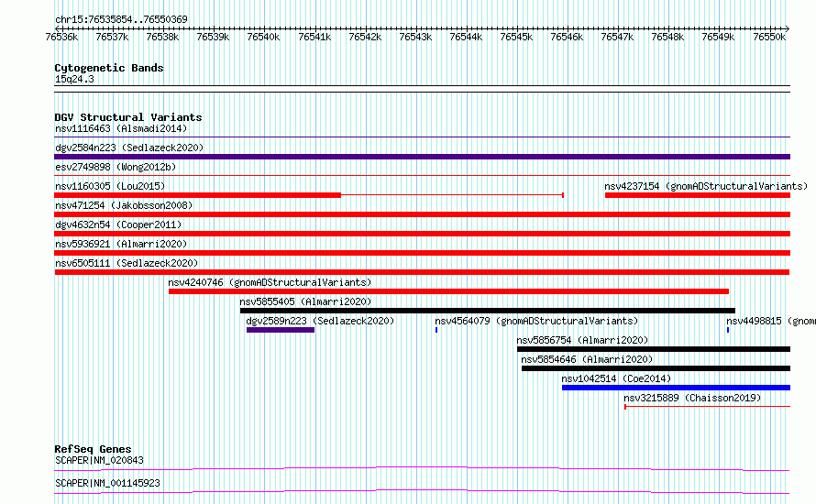Open variant nsv1042514 (Coe2014) label

pos(616,378)
